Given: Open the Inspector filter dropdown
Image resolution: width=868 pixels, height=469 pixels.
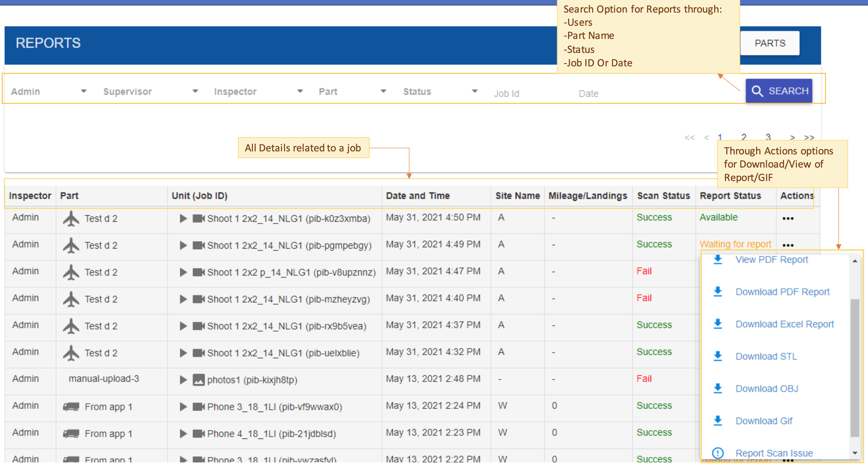Looking at the screenshot, I should (x=259, y=91).
